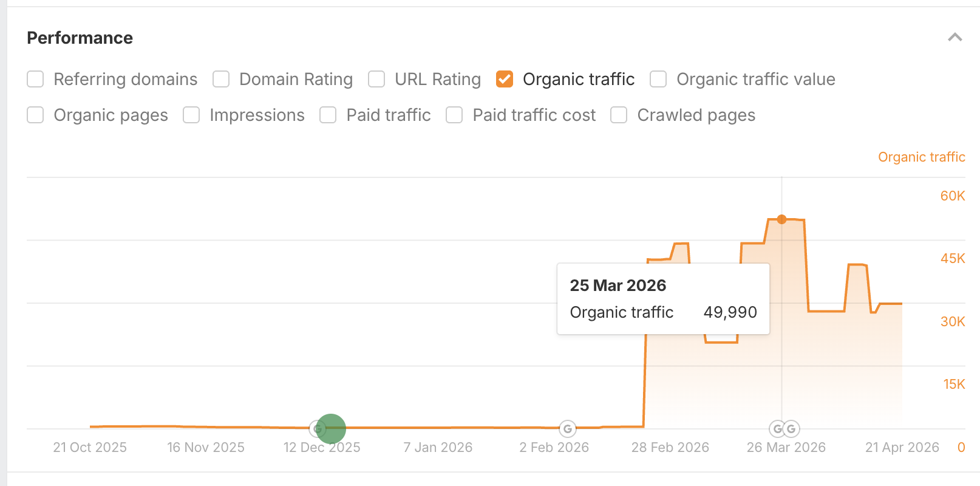Screen dimensions: 980x486
Task: Click the Performance section heading
Action: [80, 38]
